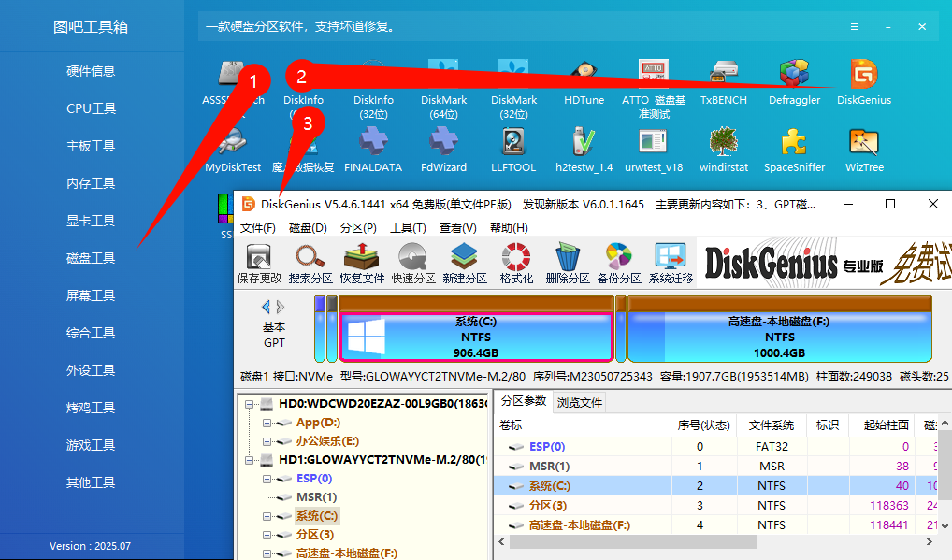Click 文件系统 column header
Screen dimensions: 952x560
[x=772, y=425]
